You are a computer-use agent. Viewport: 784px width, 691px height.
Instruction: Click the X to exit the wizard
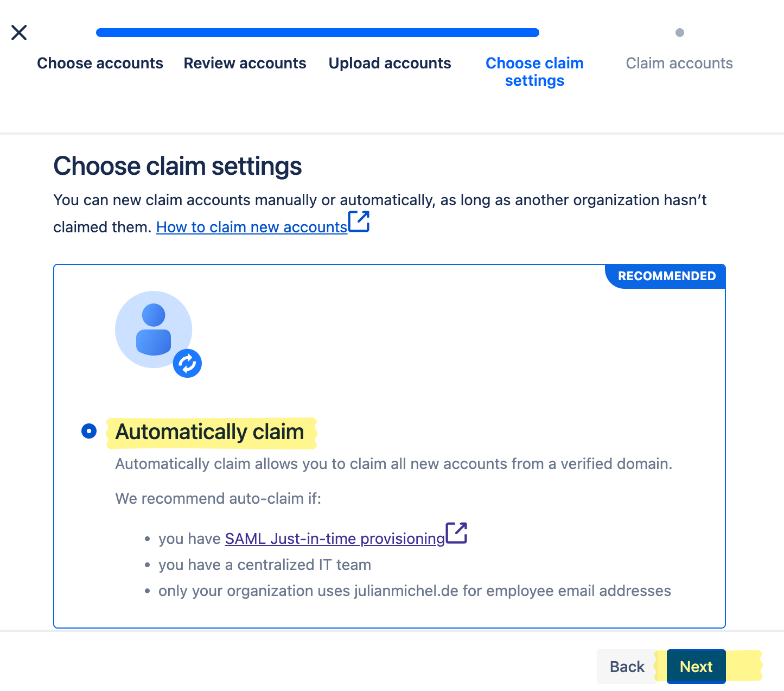click(x=18, y=33)
